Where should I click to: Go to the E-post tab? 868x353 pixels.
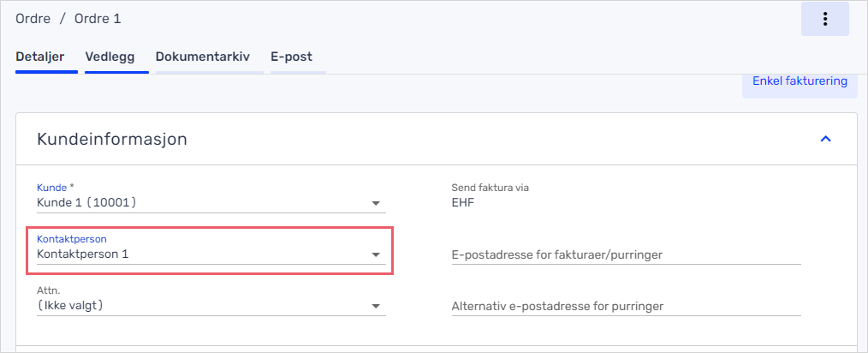pyautogui.click(x=291, y=57)
